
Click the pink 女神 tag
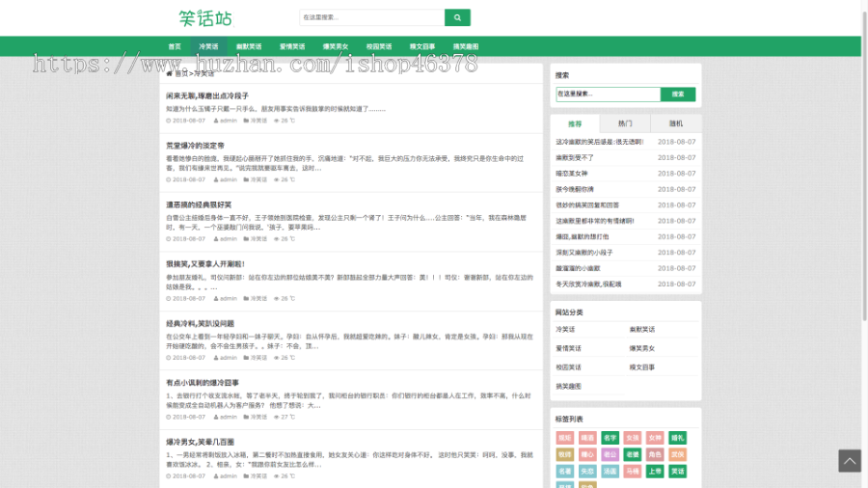655,438
